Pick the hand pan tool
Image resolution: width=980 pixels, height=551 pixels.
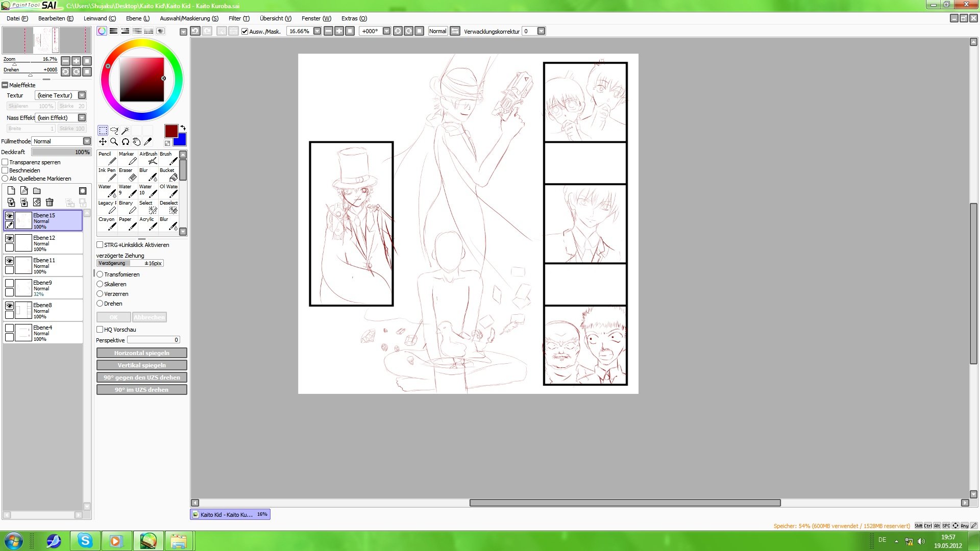[136, 142]
